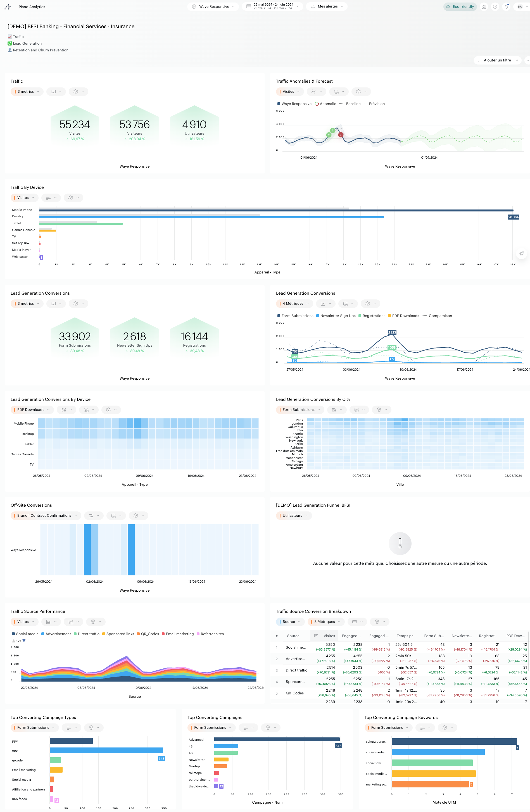Open the apps grid icon
This screenshot has width=530, height=812.
[484, 6]
